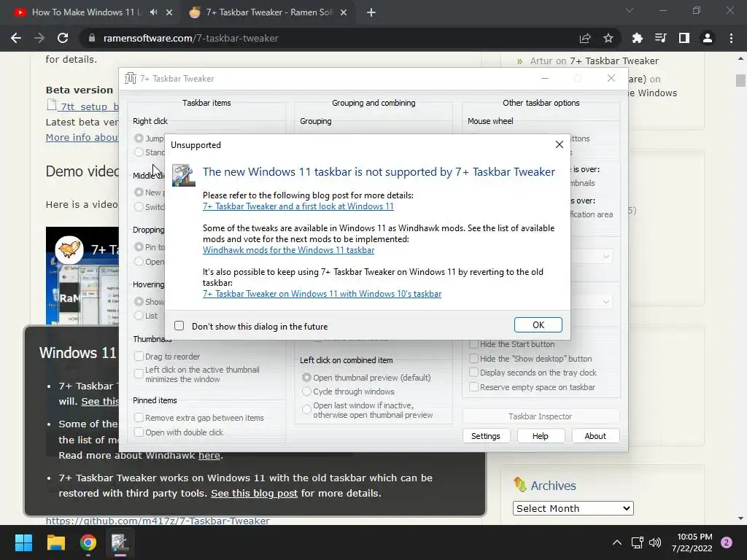Screen dimensions: 747x560
Task: Click the volume icon in system tray
Action: [655, 542]
